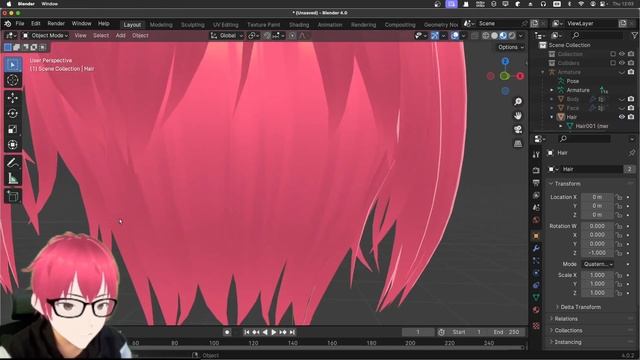This screenshot has width=640, height=360.
Task: Open rotation Mode Quaternion dropdown
Action: (598, 264)
